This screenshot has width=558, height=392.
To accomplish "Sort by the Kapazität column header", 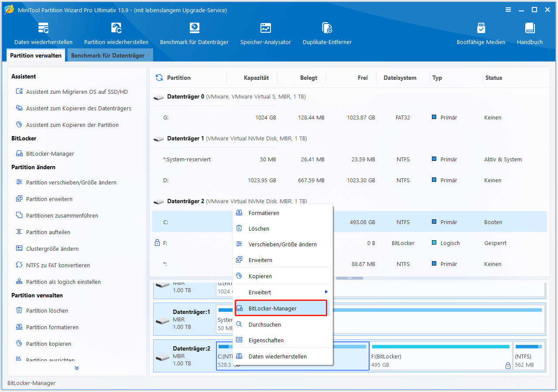I will 256,78.
